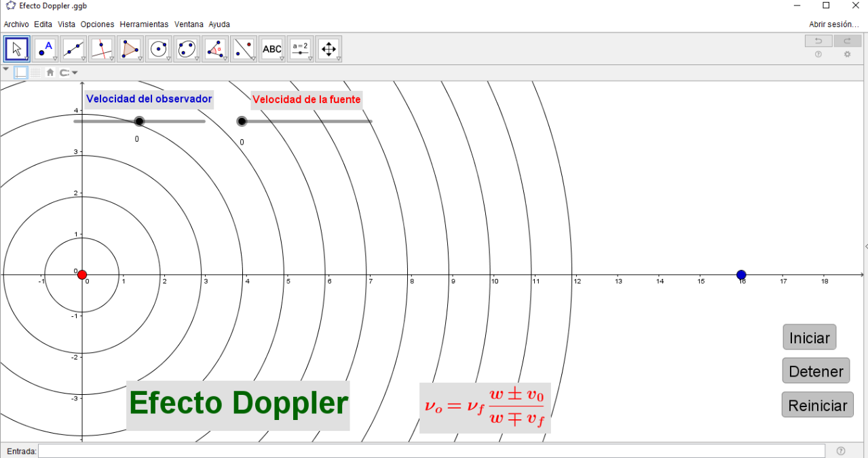
Task: Open the Opciones menu
Action: click(x=98, y=24)
